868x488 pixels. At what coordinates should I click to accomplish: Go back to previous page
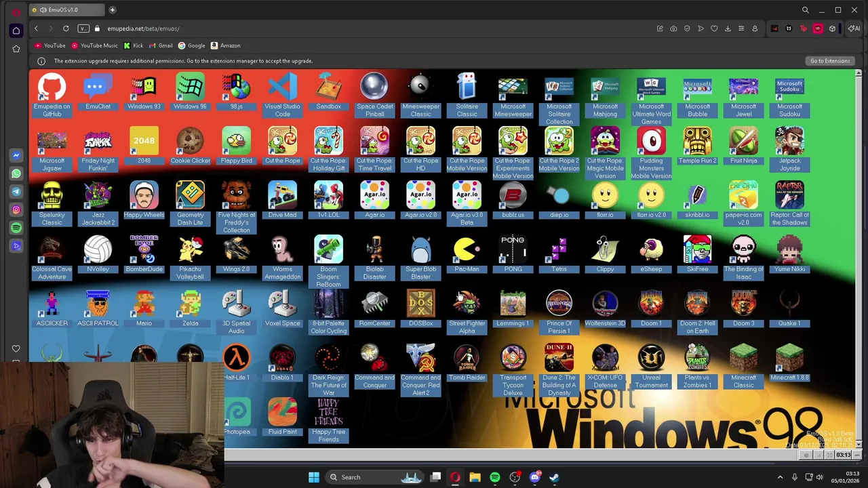point(36,28)
